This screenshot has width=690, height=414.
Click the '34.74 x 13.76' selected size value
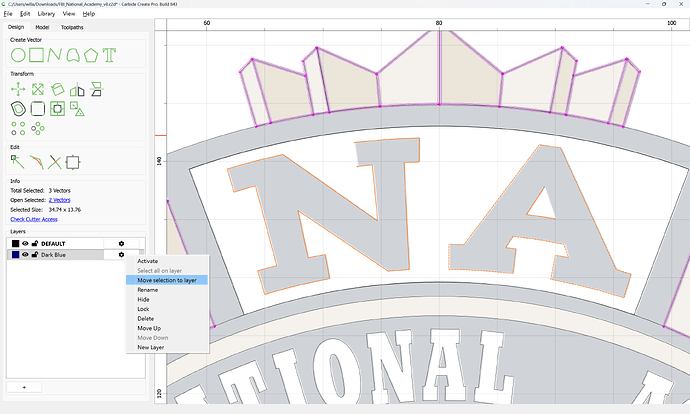[65, 209]
